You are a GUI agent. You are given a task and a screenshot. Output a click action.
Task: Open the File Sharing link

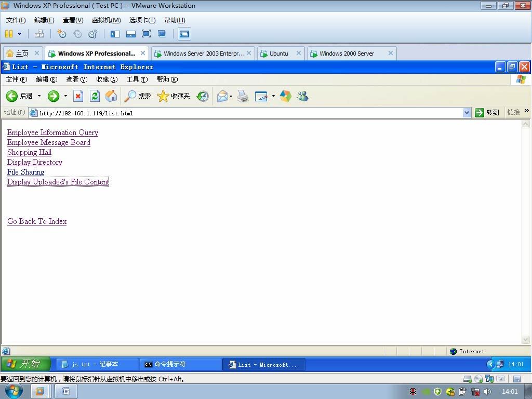pyautogui.click(x=26, y=172)
